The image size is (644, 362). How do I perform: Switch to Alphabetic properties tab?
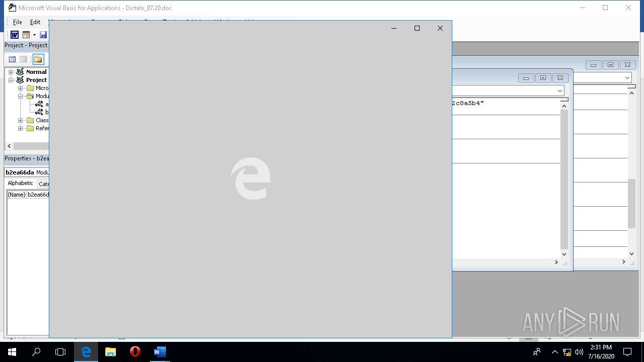coord(20,184)
